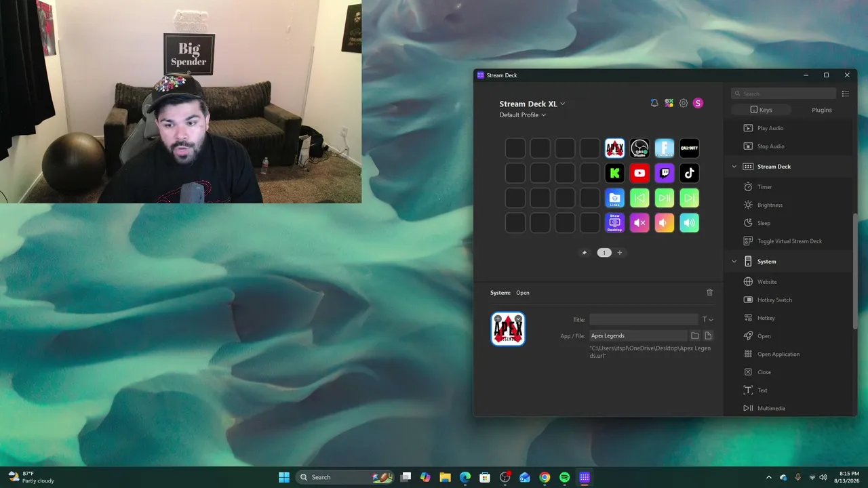Open Stream Deck preferences gear

(x=684, y=103)
